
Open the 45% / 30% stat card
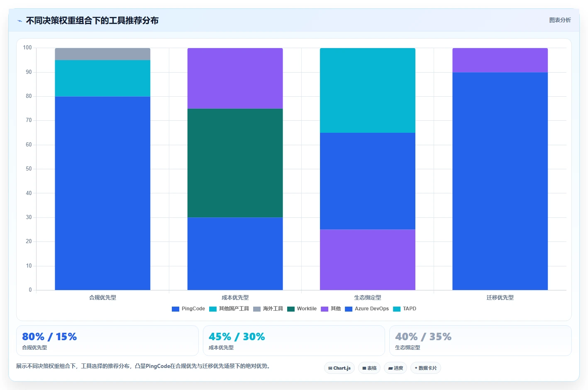point(294,341)
